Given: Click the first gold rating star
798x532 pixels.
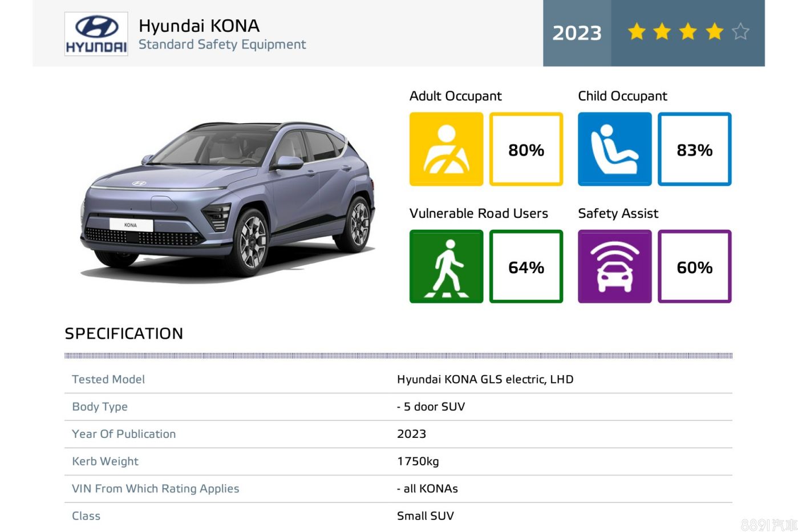Looking at the screenshot, I should (637, 31).
